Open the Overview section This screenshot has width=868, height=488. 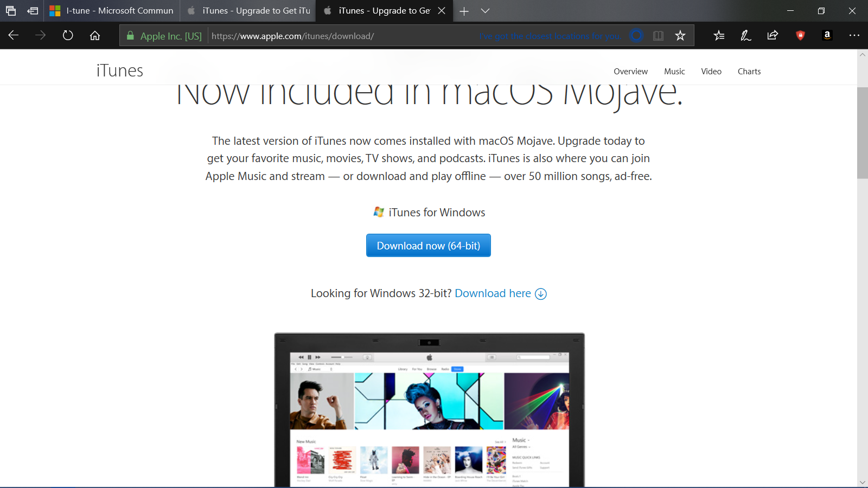[630, 72]
